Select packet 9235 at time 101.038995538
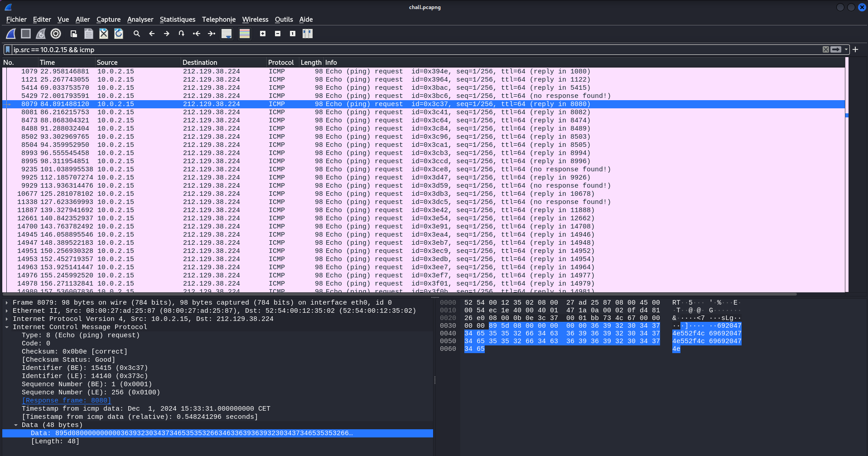The width and height of the screenshot is (868, 456). (x=424, y=169)
